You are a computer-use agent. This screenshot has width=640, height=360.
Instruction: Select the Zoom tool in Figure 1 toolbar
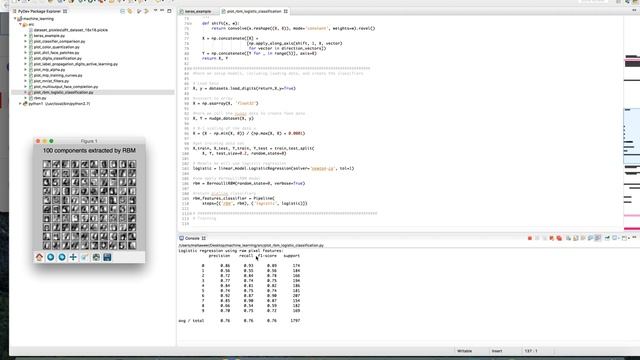coord(84,257)
